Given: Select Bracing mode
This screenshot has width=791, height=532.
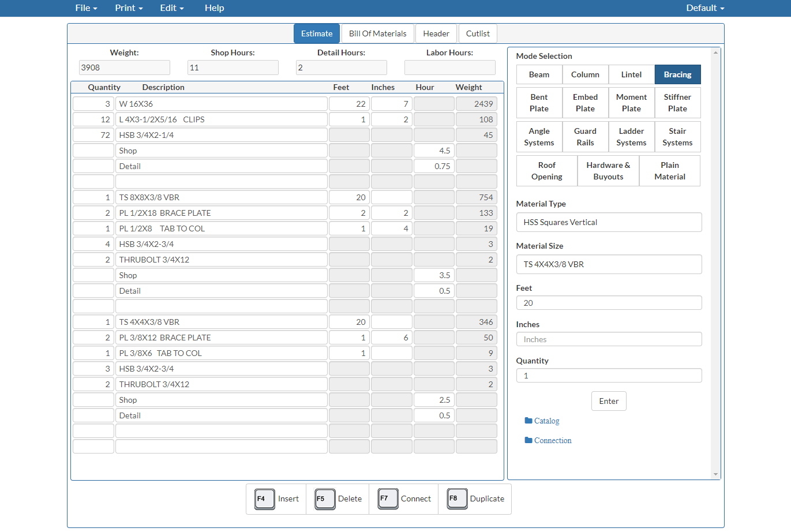Looking at the screenshot, I should click(x=678, y=74).
